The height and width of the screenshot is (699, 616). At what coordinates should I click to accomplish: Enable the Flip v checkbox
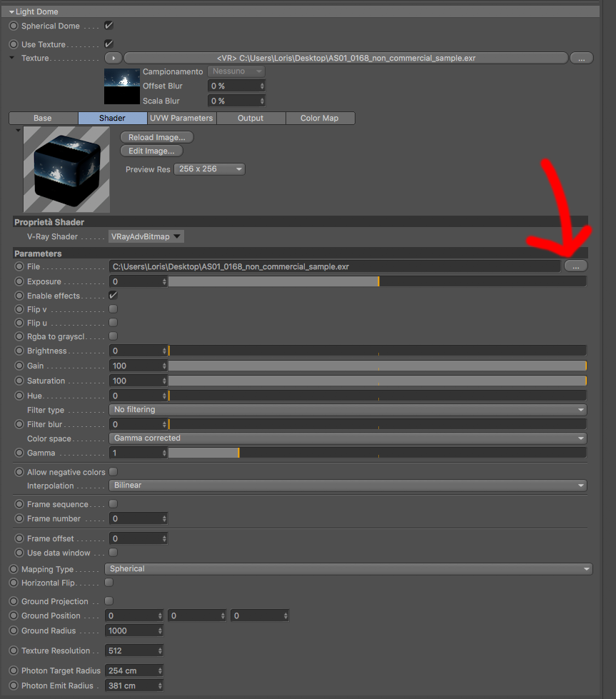[113, 309]
